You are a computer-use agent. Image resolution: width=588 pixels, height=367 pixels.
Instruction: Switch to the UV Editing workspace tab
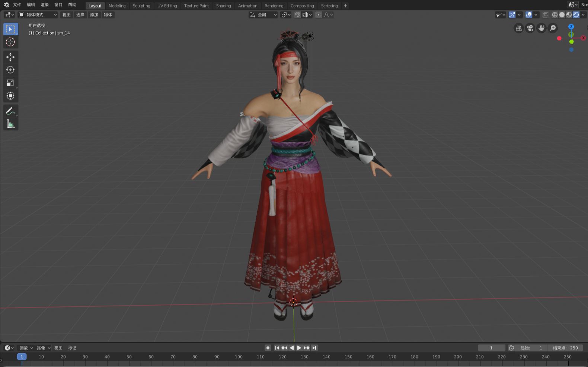(x=167, y=6)
